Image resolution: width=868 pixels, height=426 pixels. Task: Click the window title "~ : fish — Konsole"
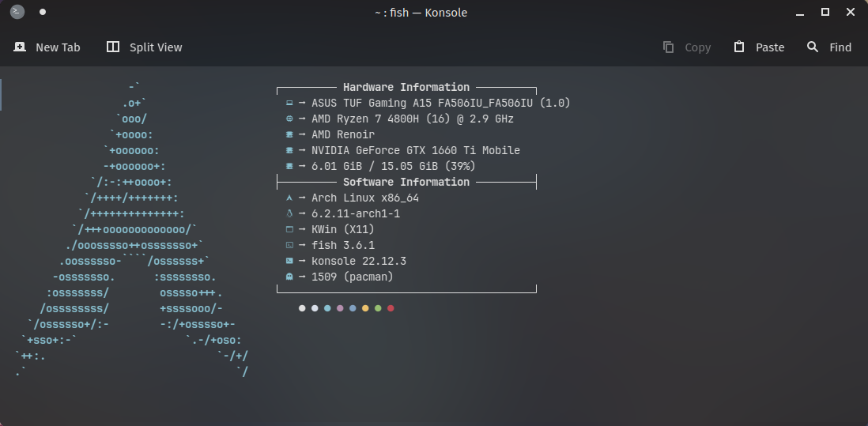coord(421,12)
